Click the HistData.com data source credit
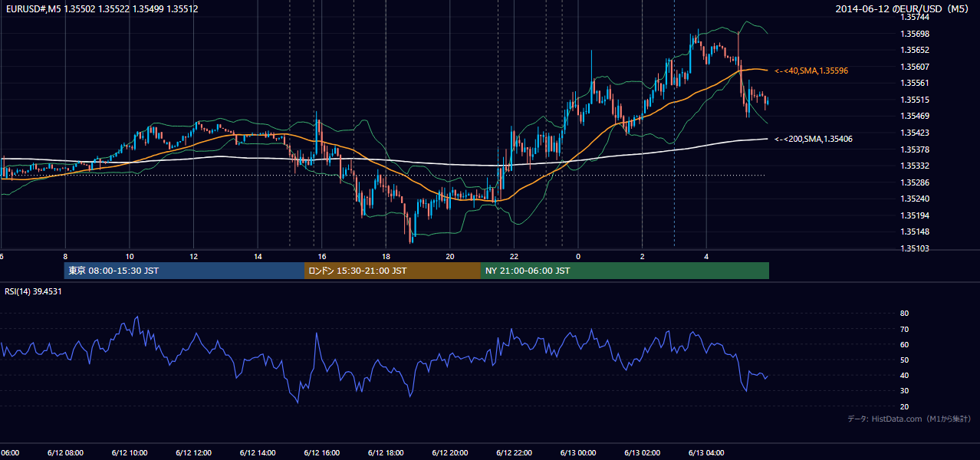Viewport: 980px width, 460px height. pos(910,419)
